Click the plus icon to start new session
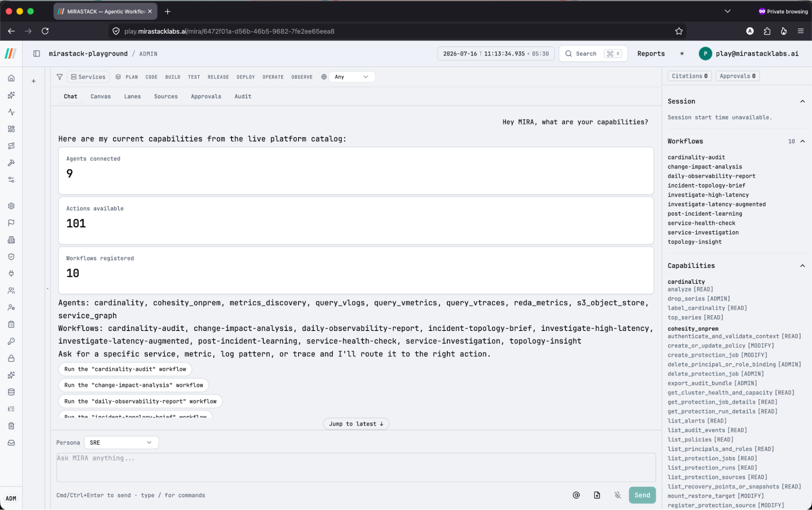 tap(34, 81)
